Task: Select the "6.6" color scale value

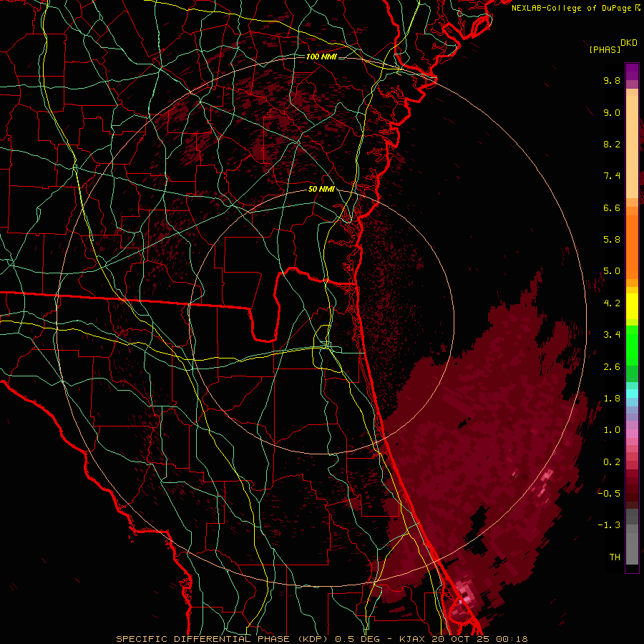Action: tap(612, 208)
